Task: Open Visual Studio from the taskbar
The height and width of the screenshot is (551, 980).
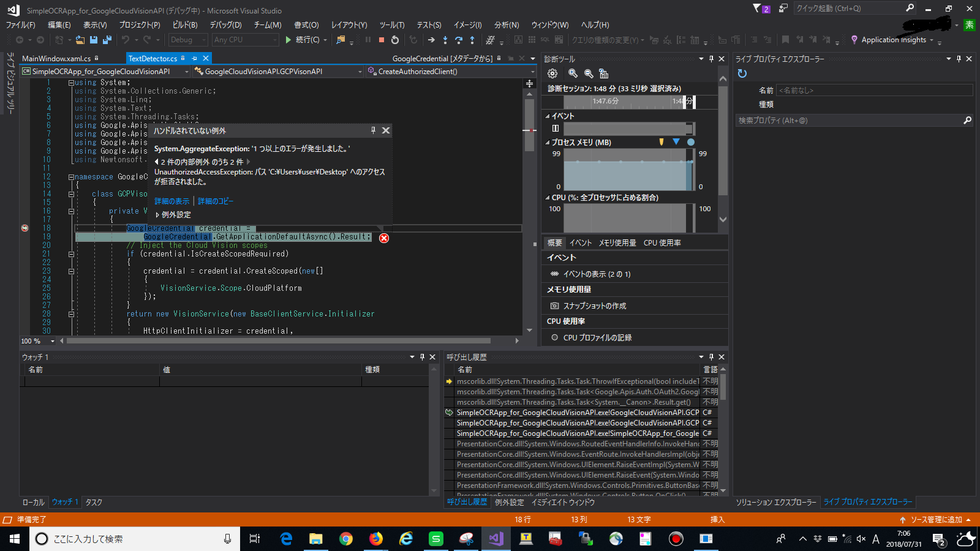Action: (496, 539)
